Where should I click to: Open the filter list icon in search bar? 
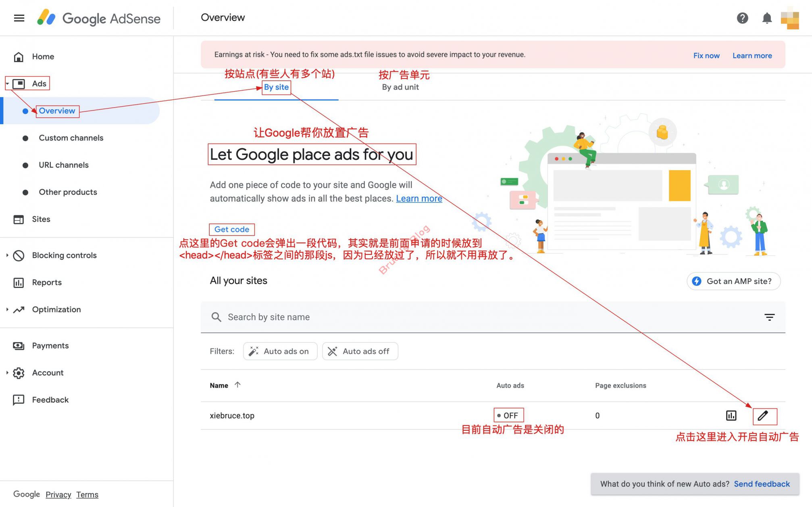pos(769,317)
